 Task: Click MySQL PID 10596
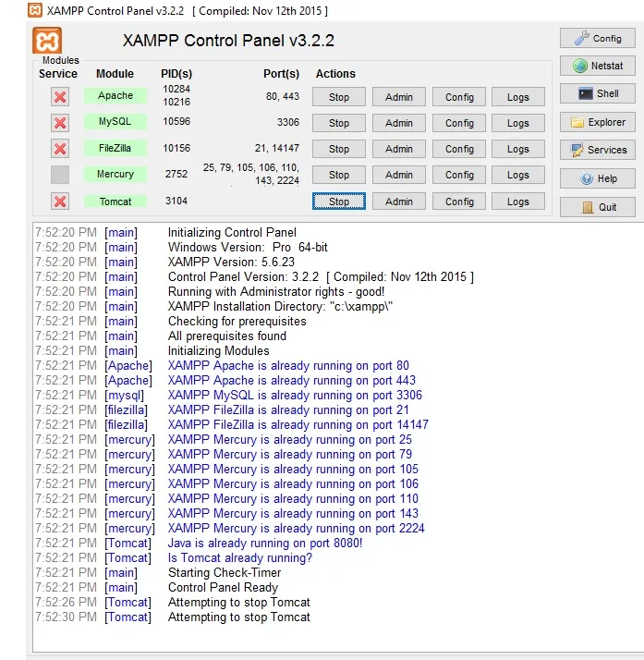[x=176, y=121]
